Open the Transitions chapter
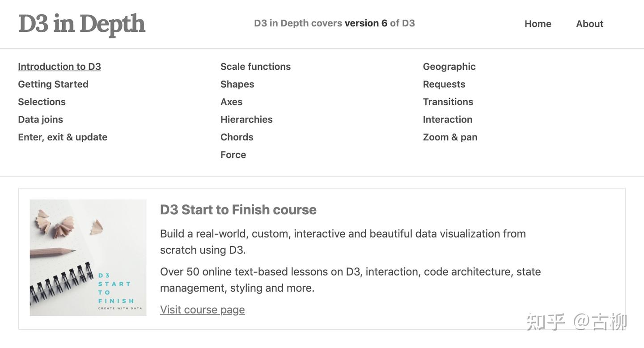The height and width of the screenshot is (348, 644). coord(448,102)
